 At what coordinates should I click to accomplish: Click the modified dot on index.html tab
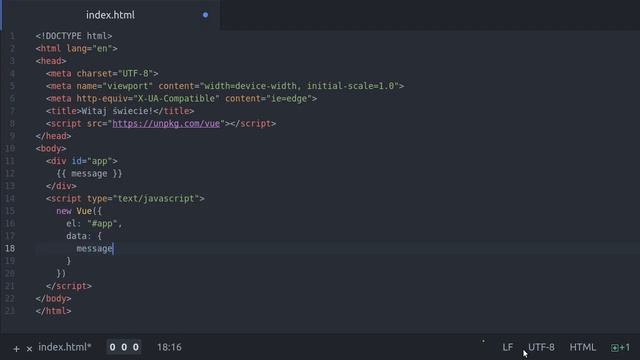click(205, 15)
